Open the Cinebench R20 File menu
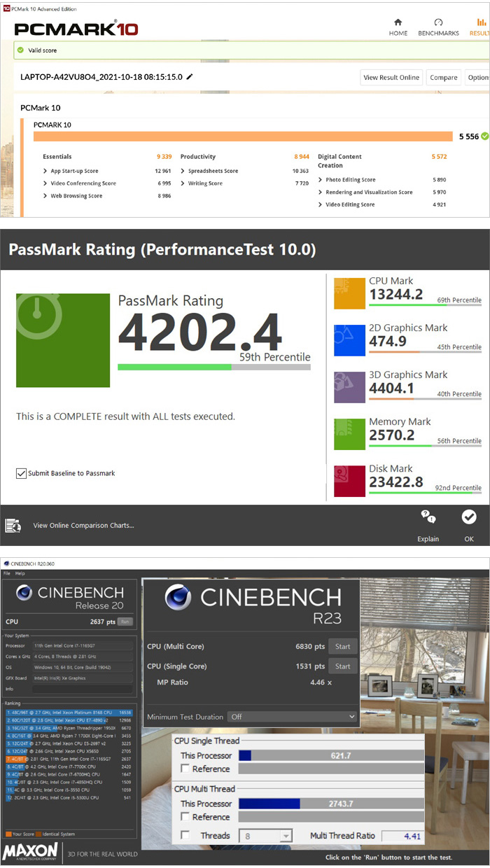The image size is (490, 868). (x=6, y=573)
